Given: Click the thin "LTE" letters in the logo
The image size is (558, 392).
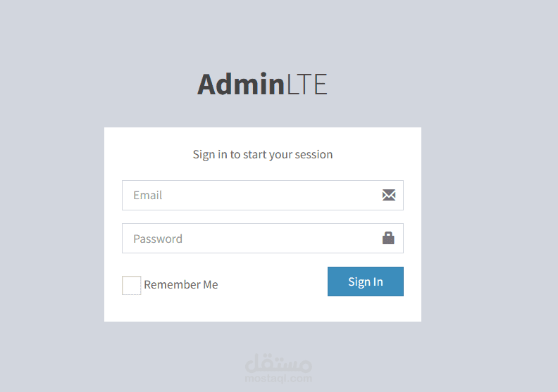Looking at the screenshot, I should [306, 84].
